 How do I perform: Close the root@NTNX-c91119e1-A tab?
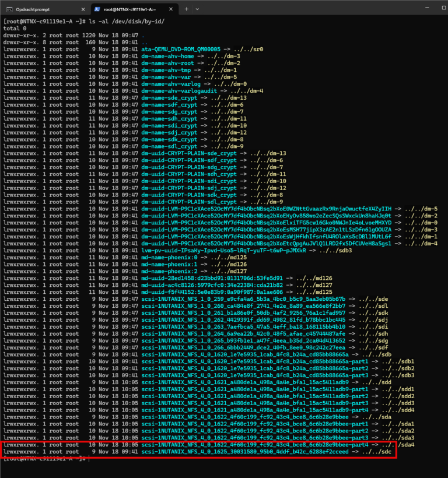pos(171,9)
